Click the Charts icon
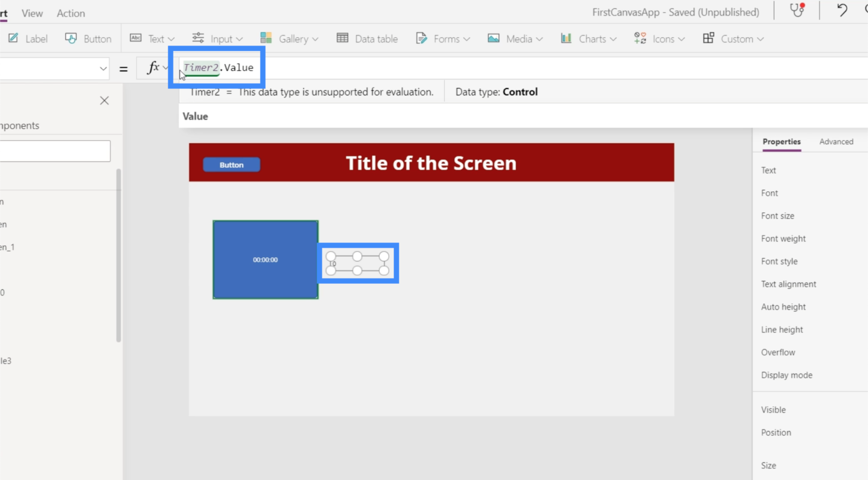 [566, 38]
